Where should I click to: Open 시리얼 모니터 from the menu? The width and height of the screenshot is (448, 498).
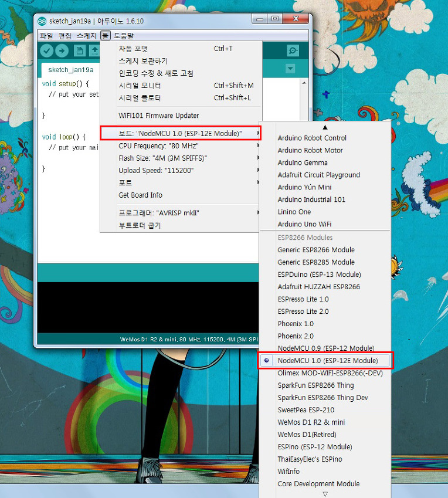(181, 86)
